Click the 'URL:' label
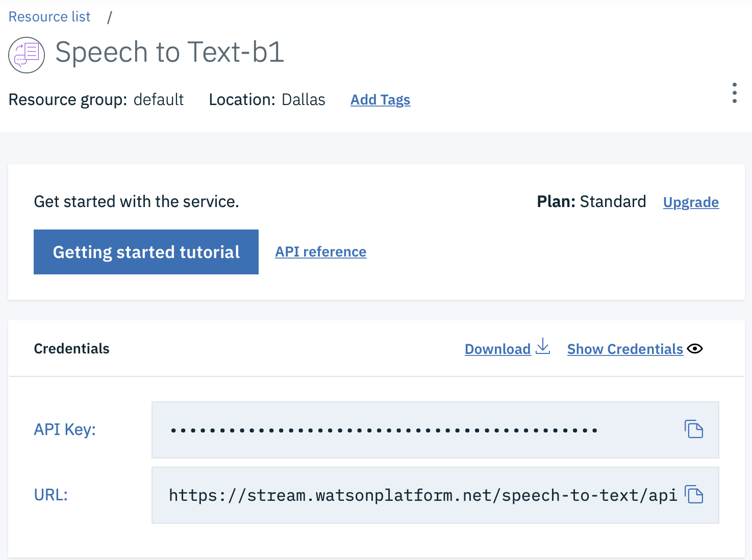This screenshot has height=560, width=752. click(x=51, y=495)
